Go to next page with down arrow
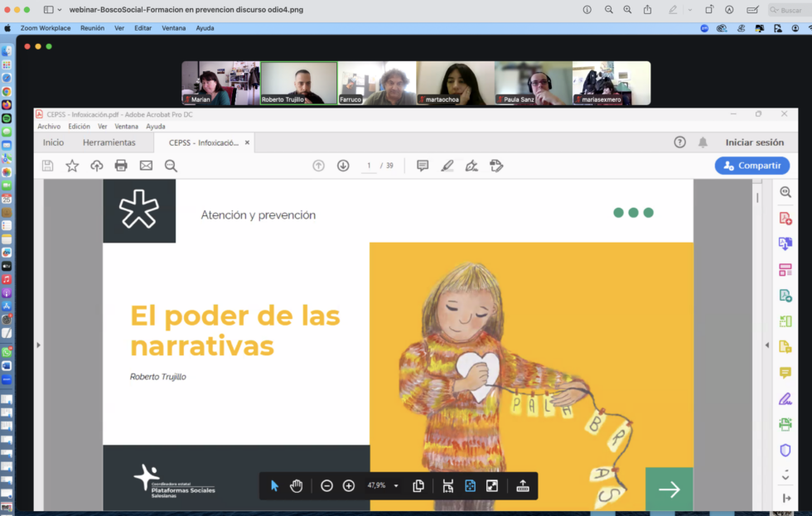 click(x=343, y=166)
